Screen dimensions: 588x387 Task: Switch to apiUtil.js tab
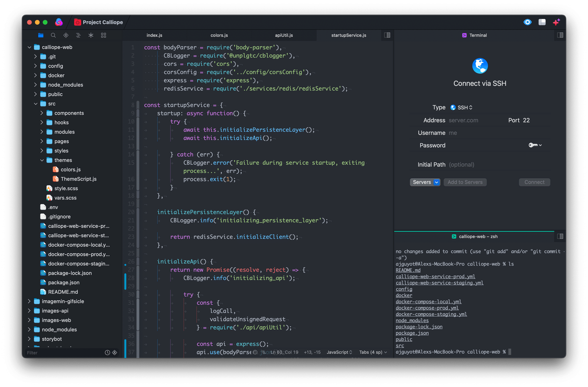[284, 35]
